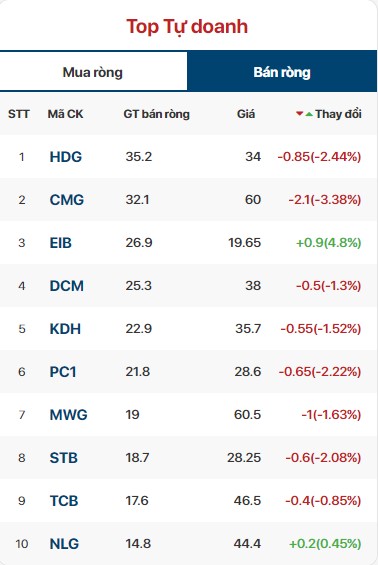
Task: Select the Bán ròng tab
Action: click(x=282, y=72)
